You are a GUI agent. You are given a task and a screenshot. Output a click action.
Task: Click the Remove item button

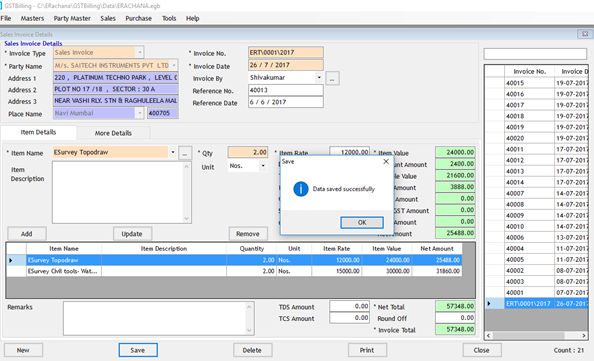(248, 234)
